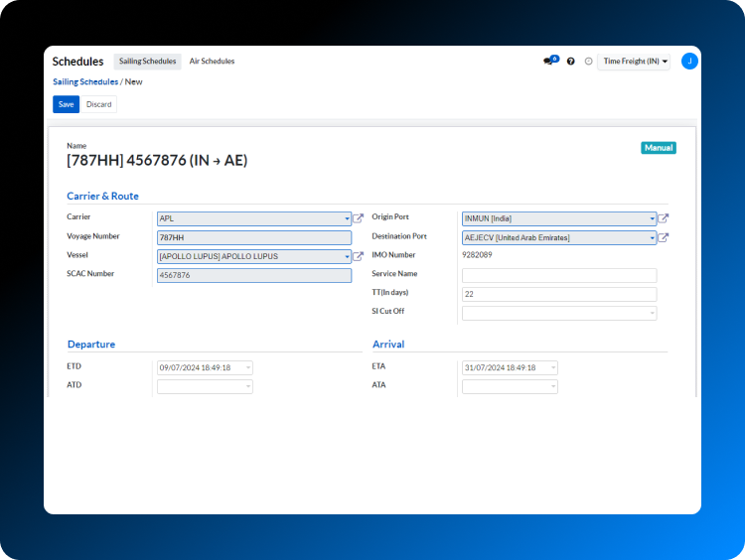Click the Departure section heading
Viewport: 745px width, 560px height.
tap(91, 345)
